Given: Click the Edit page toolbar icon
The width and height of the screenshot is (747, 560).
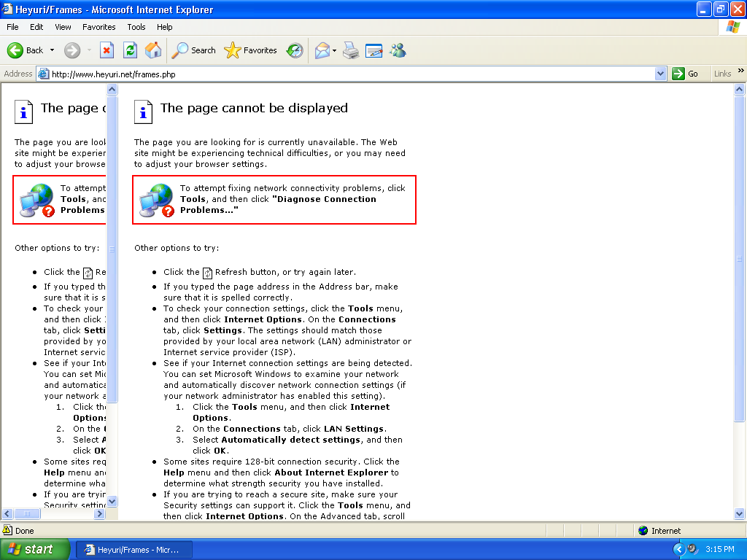Looking at the screenshot, I should tap(374, 50).
